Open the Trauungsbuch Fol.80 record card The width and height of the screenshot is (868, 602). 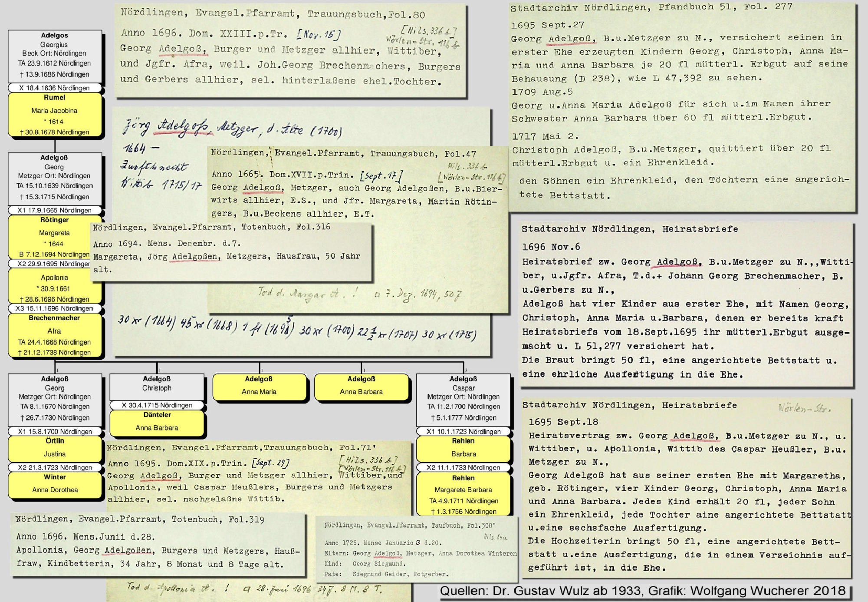[x=290, y=50]
